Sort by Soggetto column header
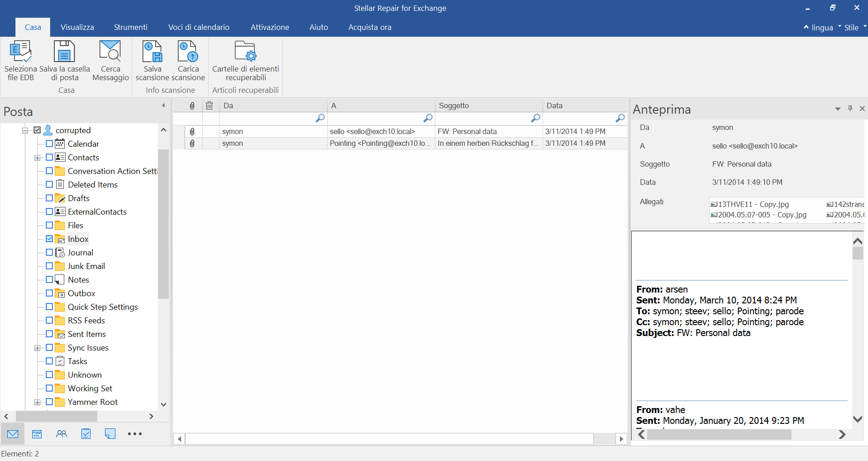Image resolution: width=868 pixels, height=461 pixels. (489, 106)
